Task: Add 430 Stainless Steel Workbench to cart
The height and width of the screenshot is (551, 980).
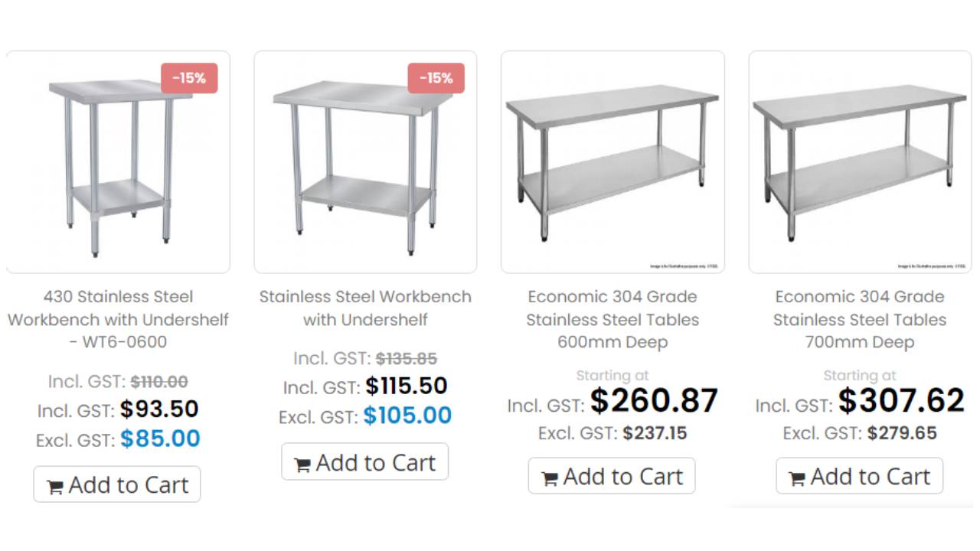Action: [x=117, y=484]
